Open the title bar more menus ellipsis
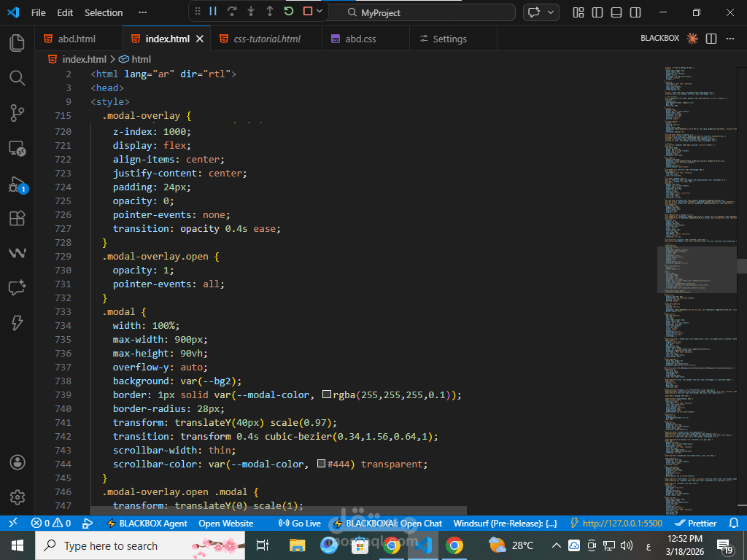This screenshot has height=560, width=747. coord(142,12)
